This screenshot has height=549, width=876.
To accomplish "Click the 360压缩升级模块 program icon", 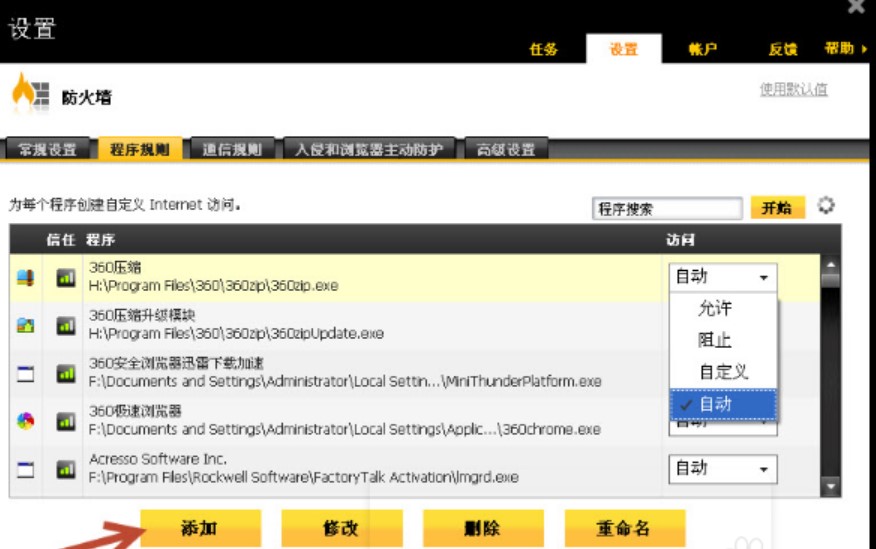I will tap(26, 325).
